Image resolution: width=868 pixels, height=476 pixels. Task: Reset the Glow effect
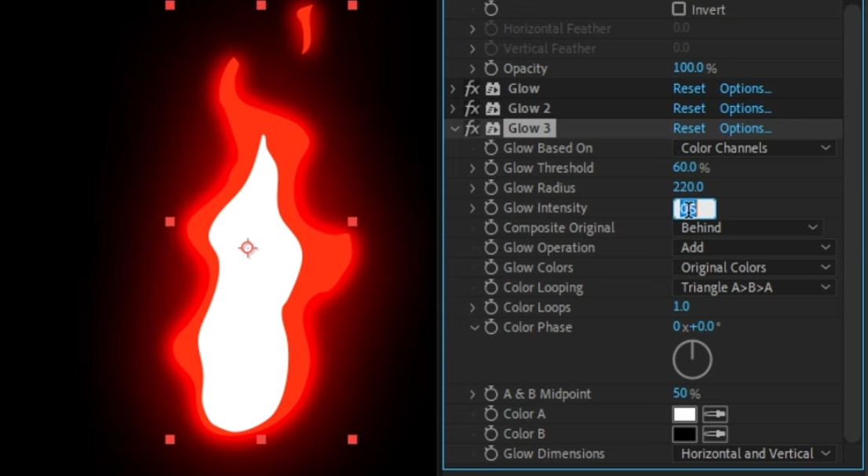[689, 89]
